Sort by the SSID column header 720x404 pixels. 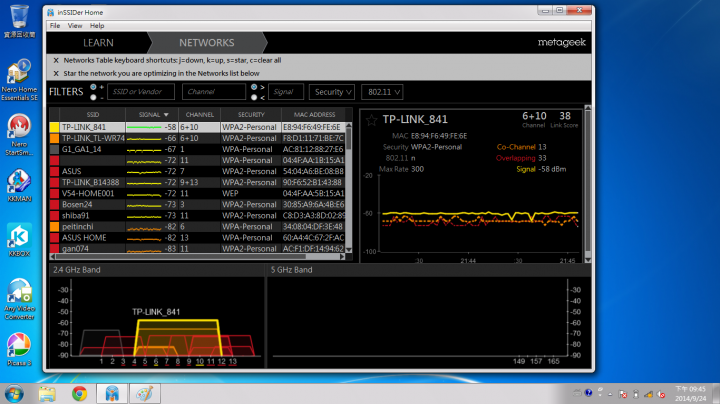pyautogui.click(x=92, y=115)
